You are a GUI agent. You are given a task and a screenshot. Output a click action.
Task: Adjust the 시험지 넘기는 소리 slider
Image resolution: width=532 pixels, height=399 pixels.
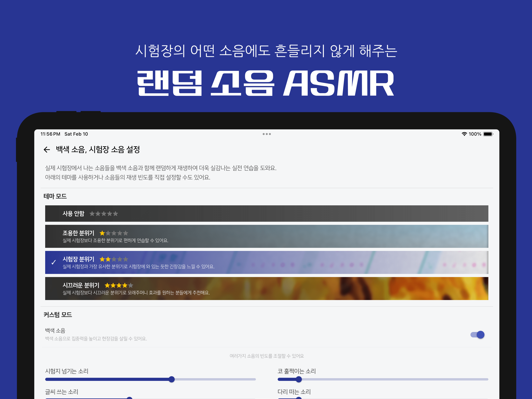click(151, 379)
